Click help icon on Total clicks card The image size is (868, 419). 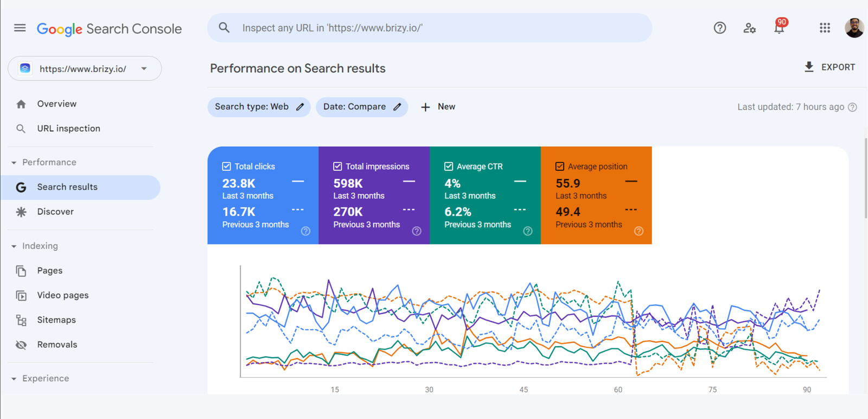305,231
